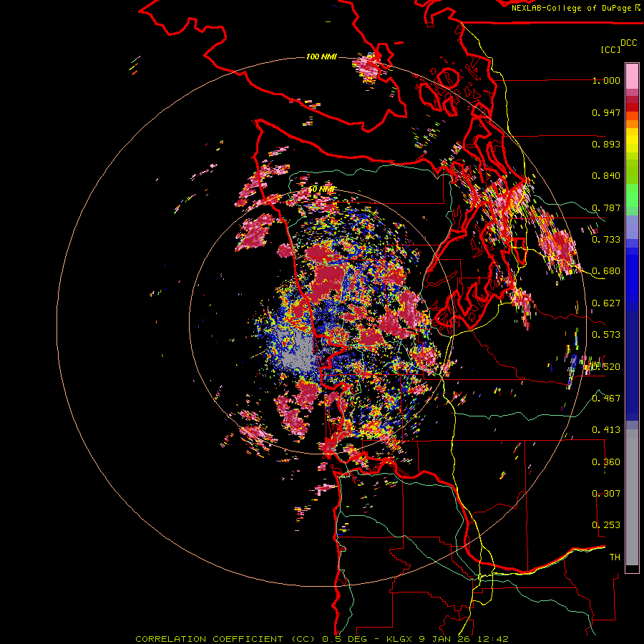
Task: Select the 0.467 scale value
Action: (606, 398)
